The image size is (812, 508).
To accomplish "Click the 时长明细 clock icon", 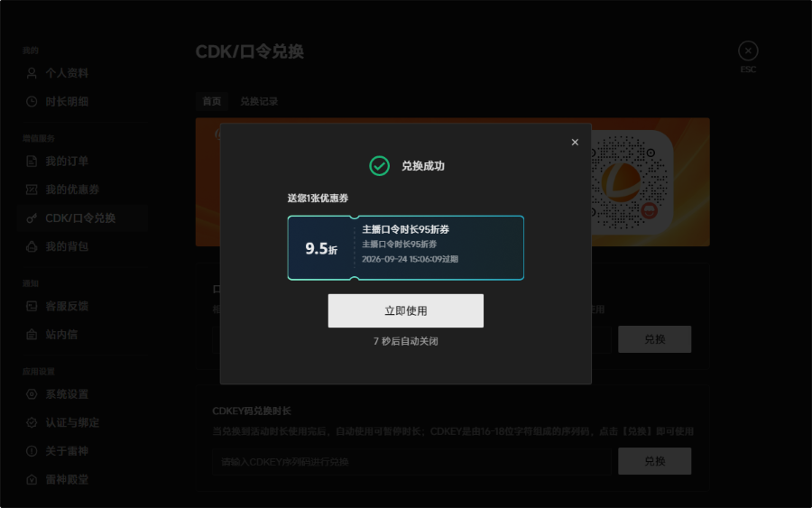I will coord(32,101).
